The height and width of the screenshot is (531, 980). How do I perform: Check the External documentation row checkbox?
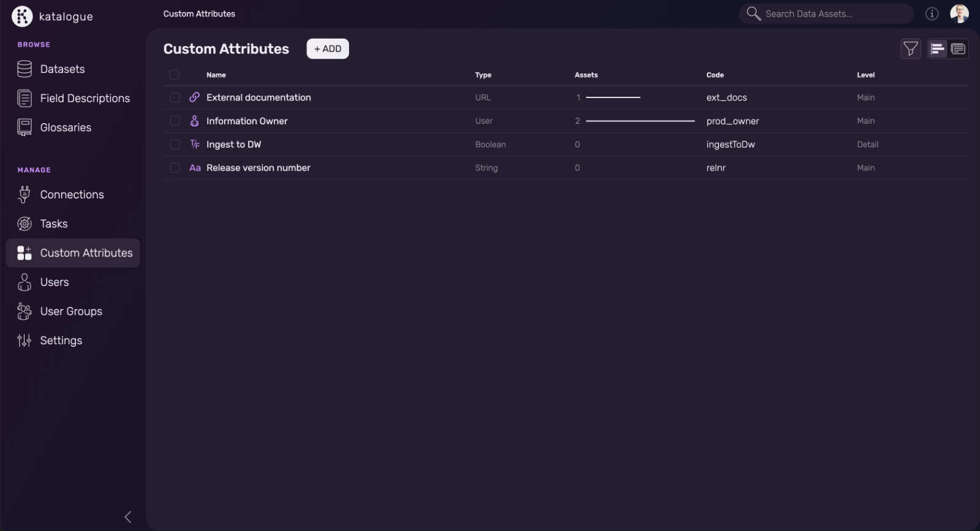coord(175,97)
